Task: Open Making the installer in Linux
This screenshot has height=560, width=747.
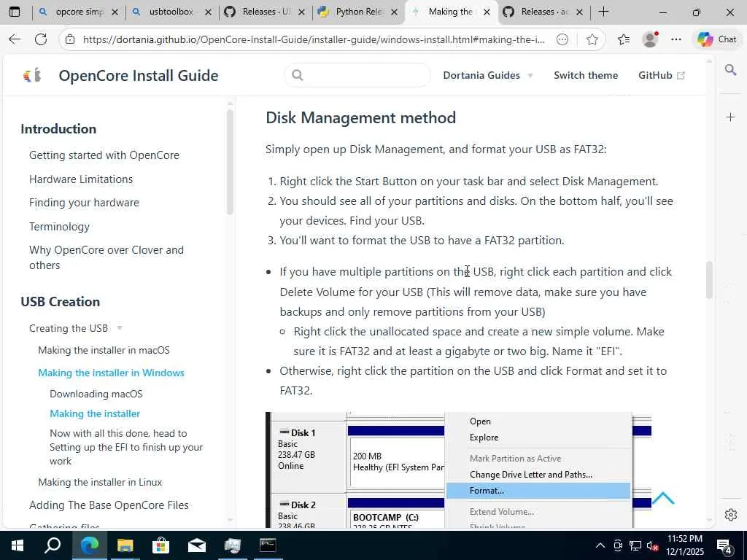Action: click(100, 483)
